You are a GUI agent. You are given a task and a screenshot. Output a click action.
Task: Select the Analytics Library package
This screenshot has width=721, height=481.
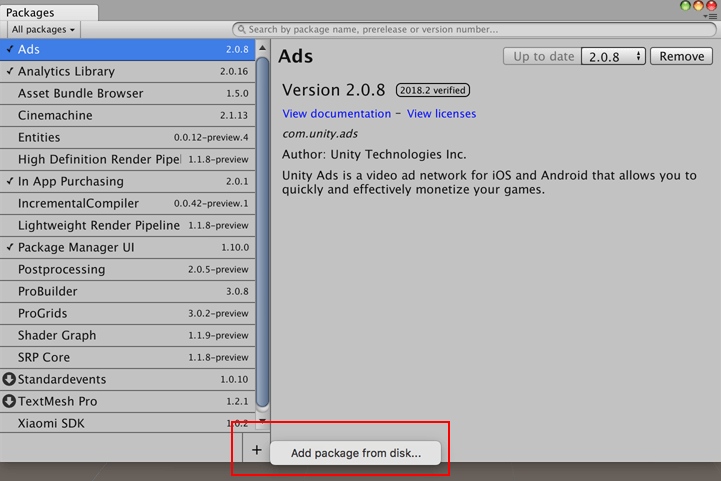click(127, 71)
